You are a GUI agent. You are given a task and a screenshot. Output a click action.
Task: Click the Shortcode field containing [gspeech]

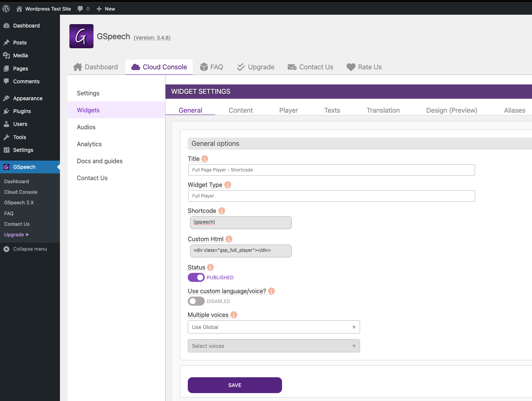(x=241, y=223)
